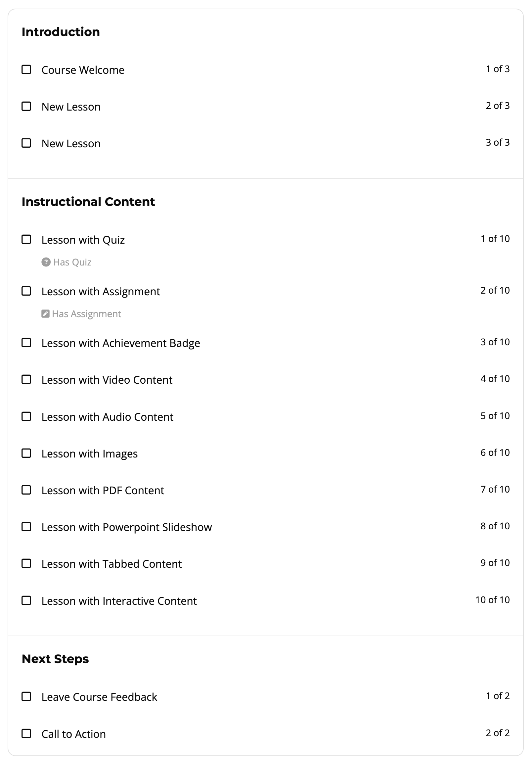532x766 pixels.
Task: Click the 1 of 10 progress label
Action: pyautogui.click(x=495, y=239)
